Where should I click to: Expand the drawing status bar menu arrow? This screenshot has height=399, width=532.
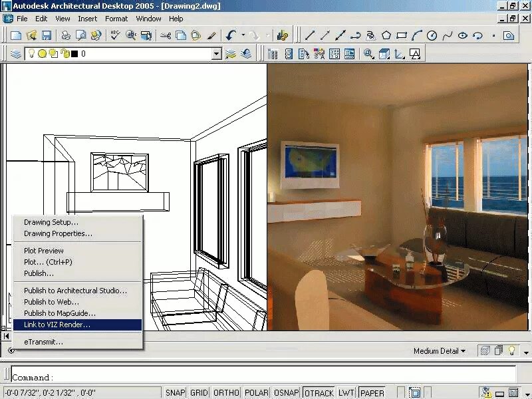point(526,352)
